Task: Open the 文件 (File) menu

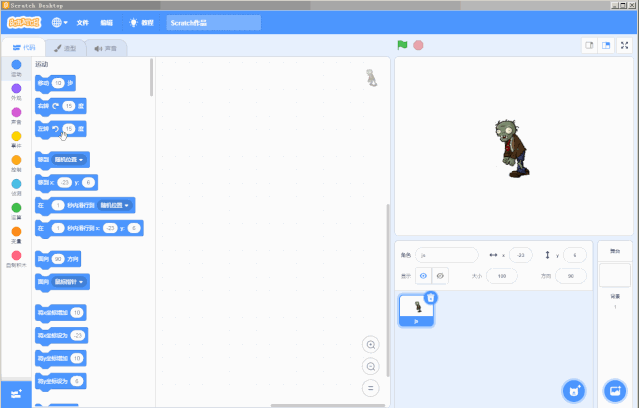Action: point(82,23)
